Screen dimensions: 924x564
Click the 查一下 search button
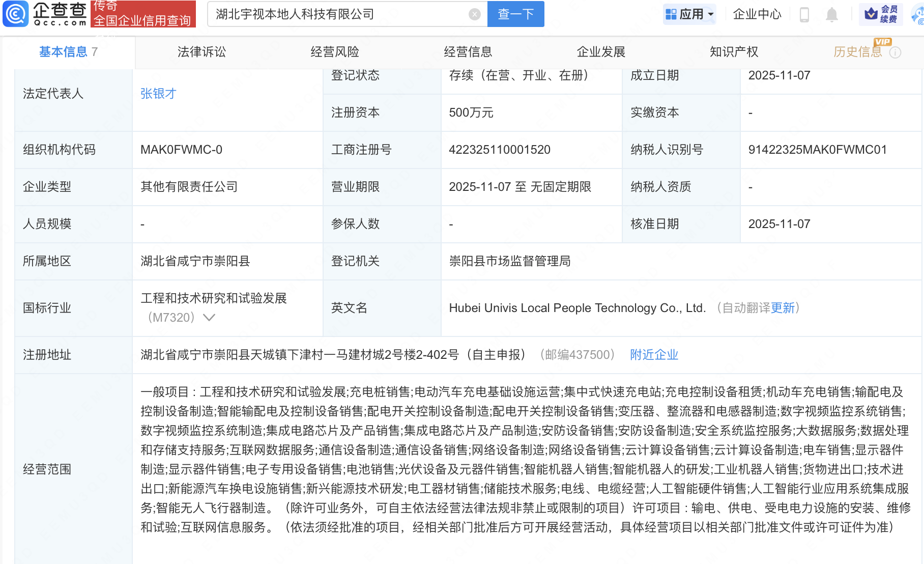[x=515, y=14]
